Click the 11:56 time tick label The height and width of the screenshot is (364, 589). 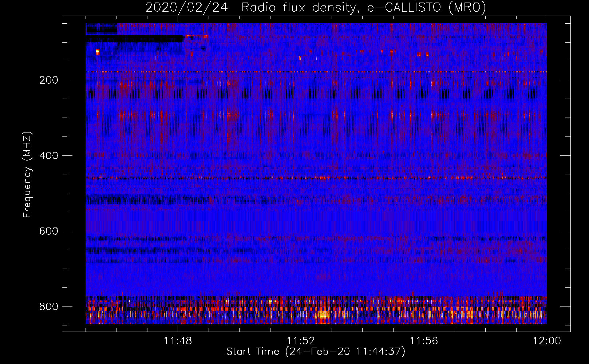424,341
